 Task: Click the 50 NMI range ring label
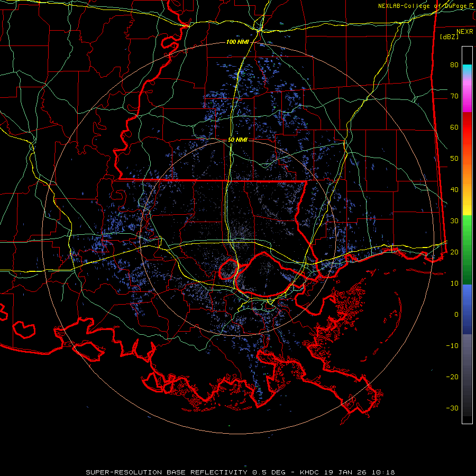(237, 140)
